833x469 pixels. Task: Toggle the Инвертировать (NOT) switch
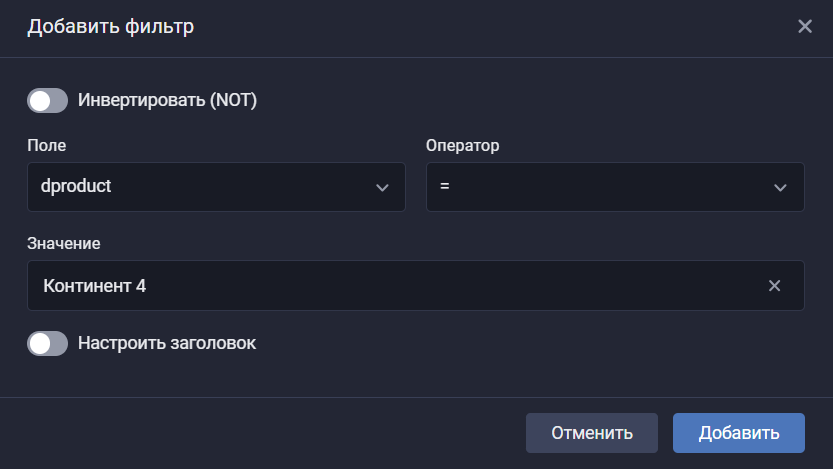pos(47,101)
